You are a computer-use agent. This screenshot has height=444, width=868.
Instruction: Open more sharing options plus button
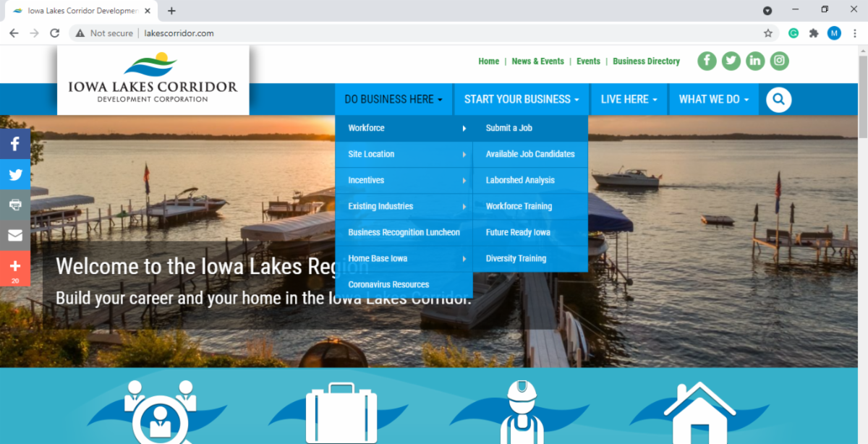tap(15, 268)
